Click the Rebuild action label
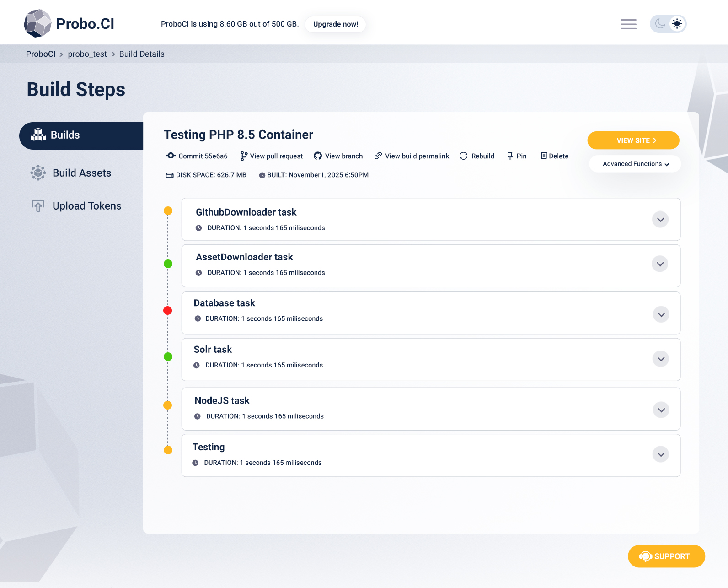Screen dimensions: 728x588 [483, 156]
